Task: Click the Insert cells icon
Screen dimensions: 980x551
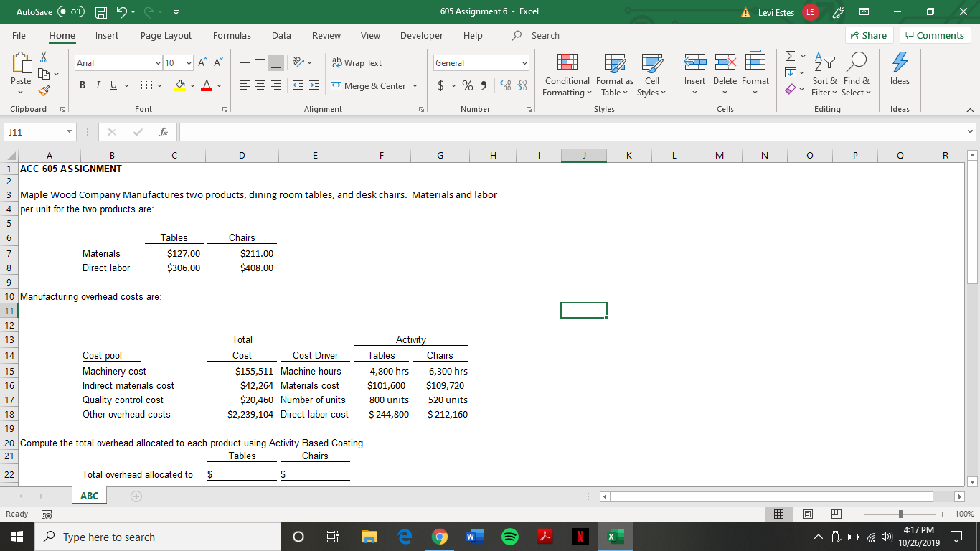Action: pos(694,64)
